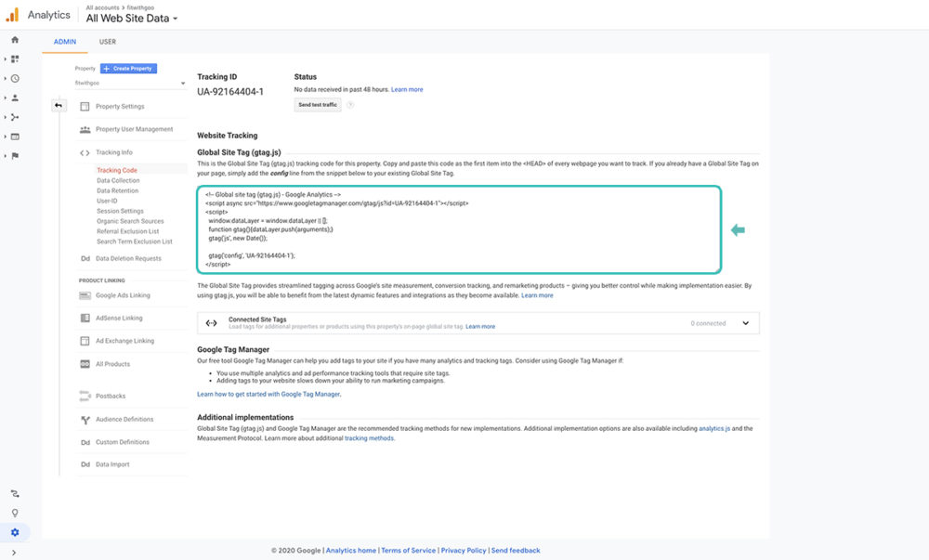This screenshot has height=560, width=929.
Task: Click Learn more link next to Status
Action: pyautogui.click(x=407, y=89)
